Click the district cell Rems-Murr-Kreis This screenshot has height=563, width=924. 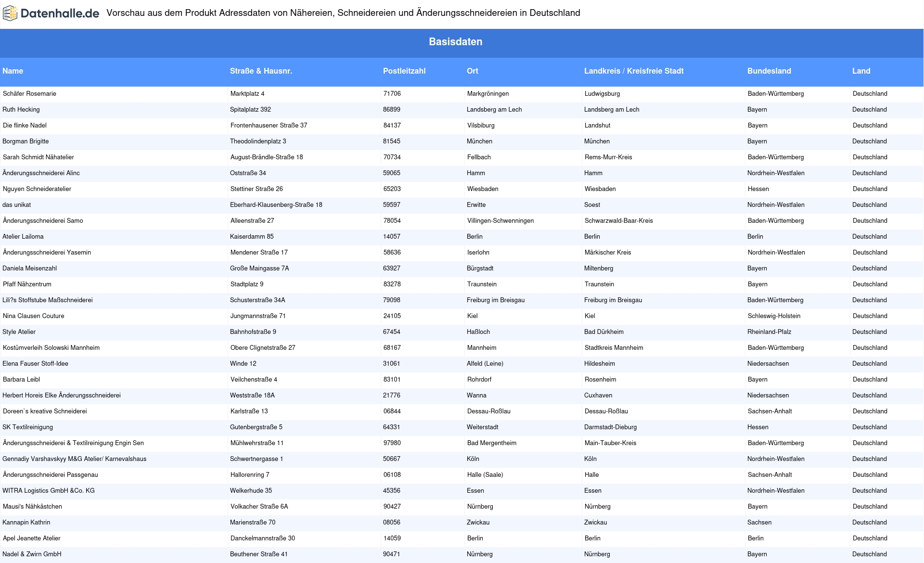(x=608, y=157)
